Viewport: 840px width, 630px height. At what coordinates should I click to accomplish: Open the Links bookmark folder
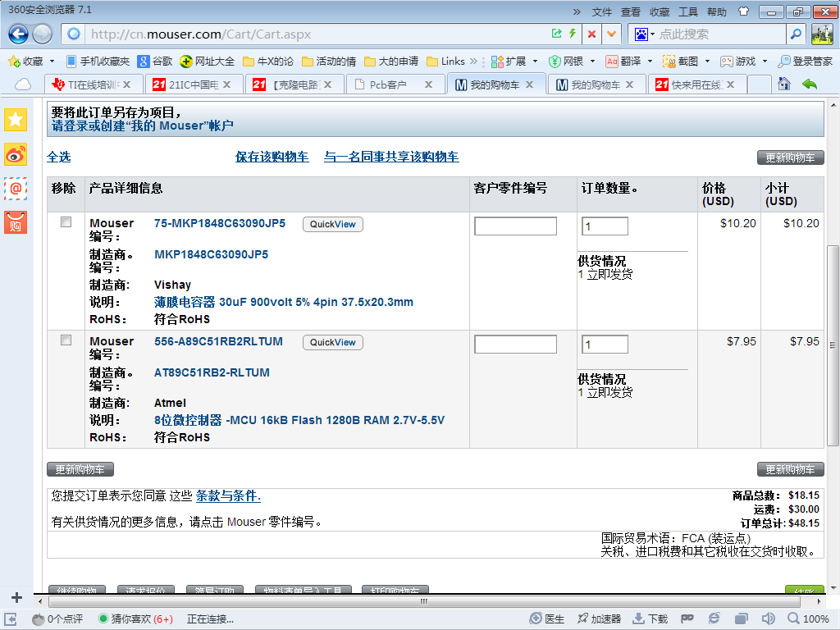[x=445, y=61]
